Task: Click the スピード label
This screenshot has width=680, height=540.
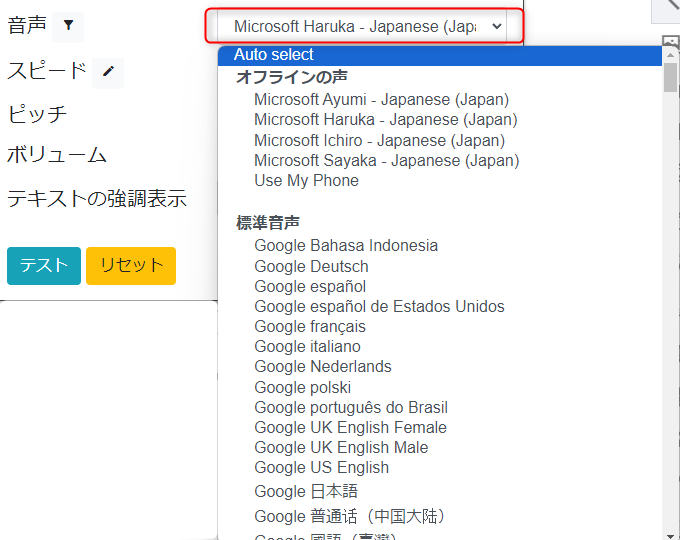Action: [47, 70]
